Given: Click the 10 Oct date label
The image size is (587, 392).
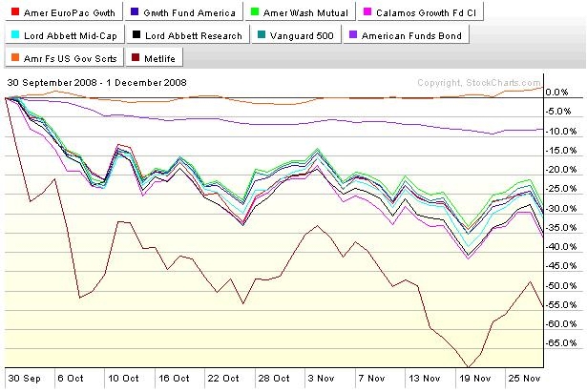Looking at the screenshot, I should tap(123, 378).
